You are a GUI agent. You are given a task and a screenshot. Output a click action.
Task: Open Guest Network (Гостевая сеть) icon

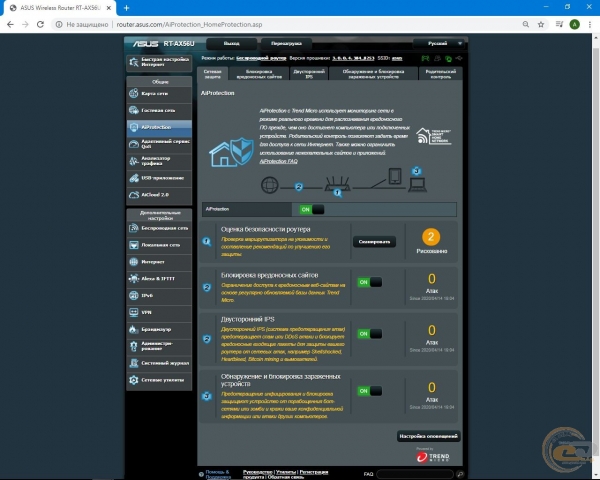(134, 110)
